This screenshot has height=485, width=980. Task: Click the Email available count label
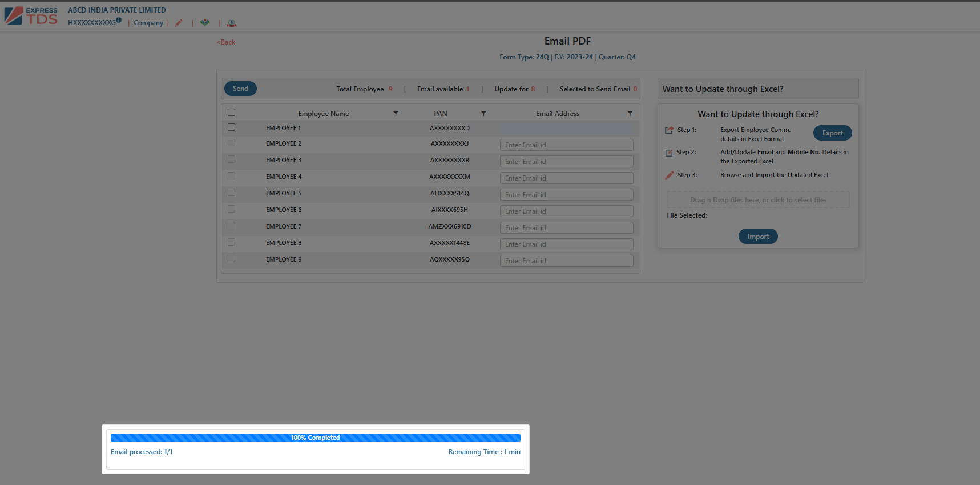click(443, 89)
